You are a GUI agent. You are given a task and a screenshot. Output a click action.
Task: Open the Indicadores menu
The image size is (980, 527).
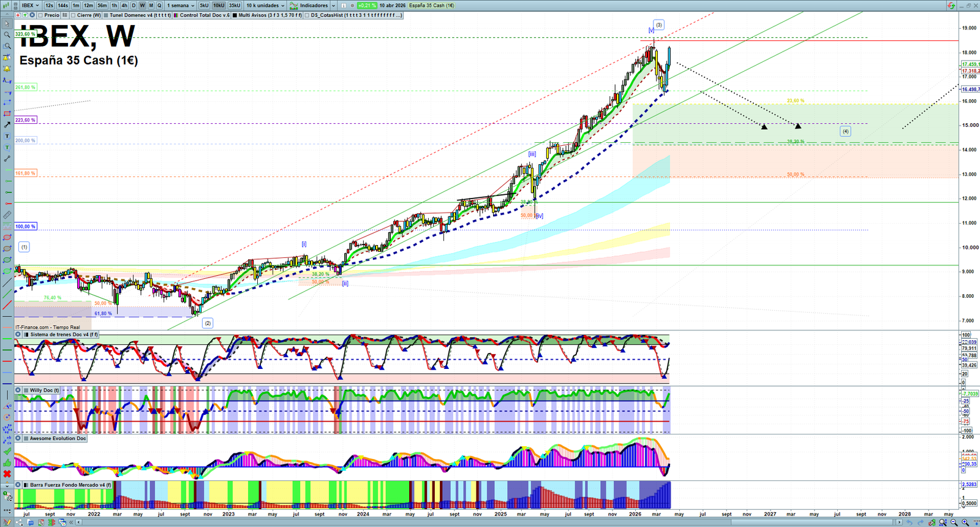pyautogui.click(x=313, y=6)
